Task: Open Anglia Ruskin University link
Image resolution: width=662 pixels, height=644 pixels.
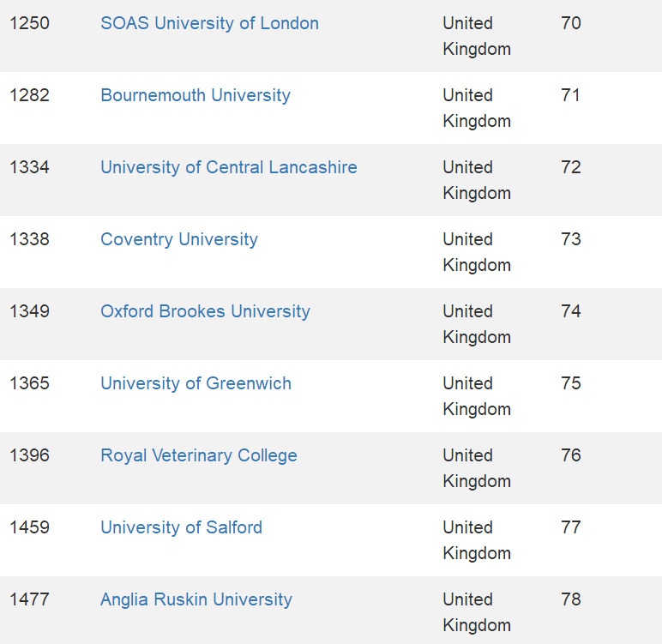Action: click(196, 599)
